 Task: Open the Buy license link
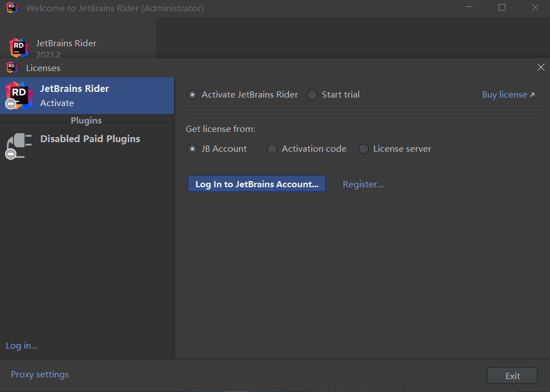508,95
